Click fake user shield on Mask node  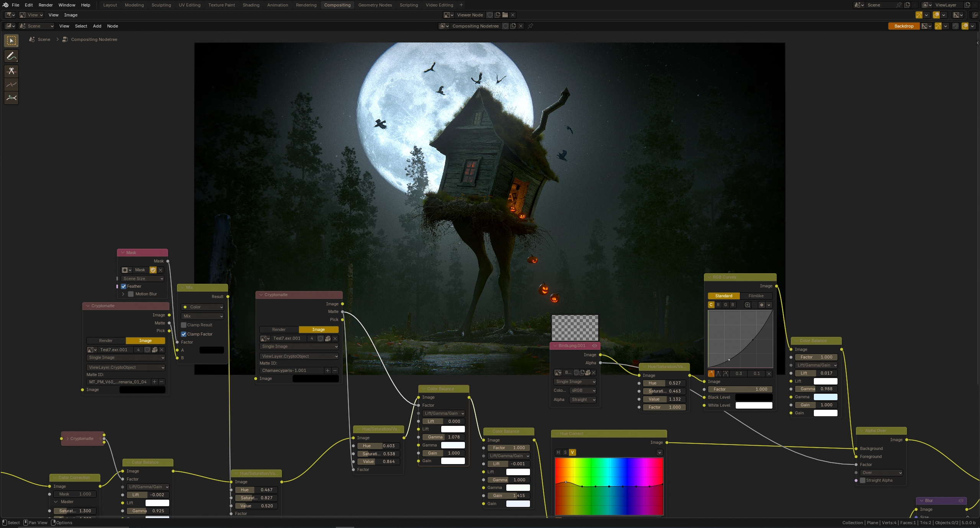(153, 270)
